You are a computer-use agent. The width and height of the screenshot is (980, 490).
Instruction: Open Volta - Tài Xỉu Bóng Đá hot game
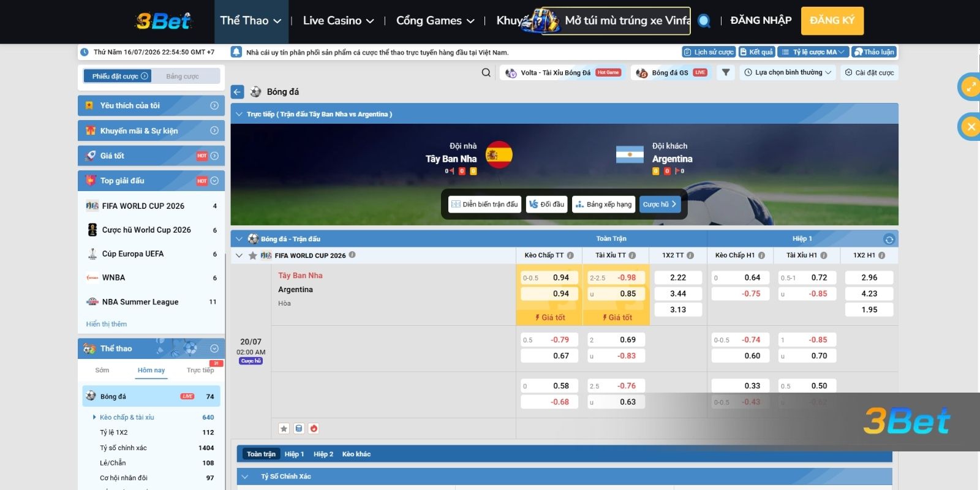coord(563,72)
